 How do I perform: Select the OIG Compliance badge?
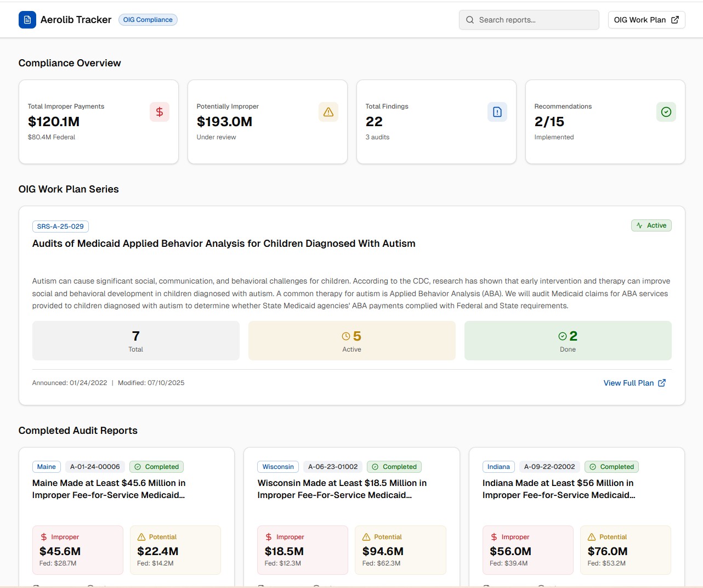(148, 19)
